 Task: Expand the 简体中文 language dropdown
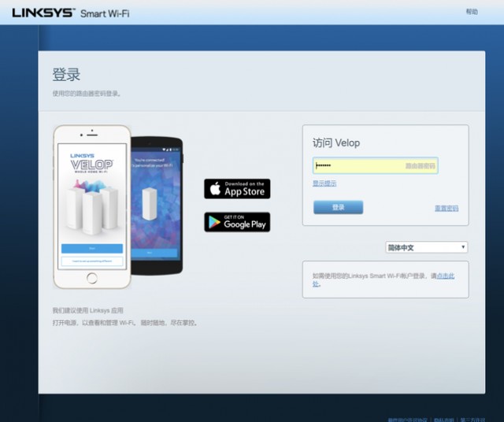[x=427, y=247]
